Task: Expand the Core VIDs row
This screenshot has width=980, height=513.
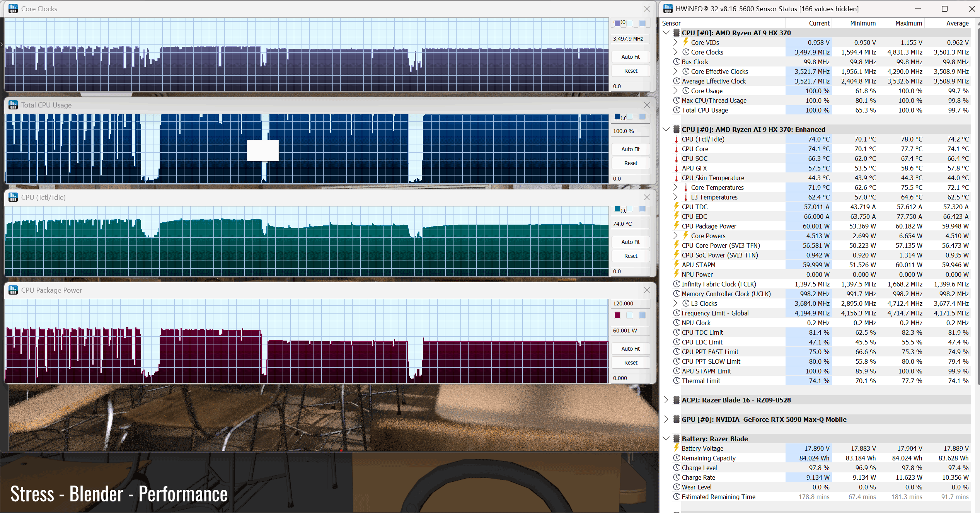Action: [675, 43]
